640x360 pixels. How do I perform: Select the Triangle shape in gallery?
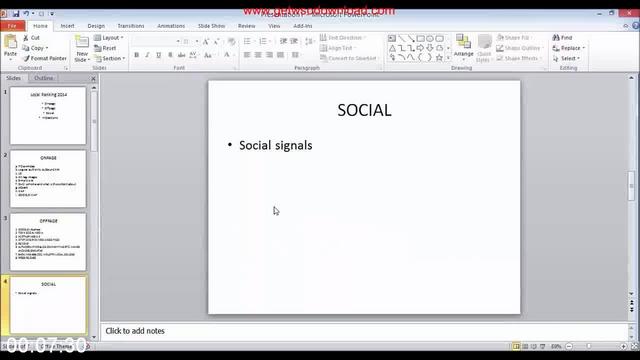[x=392, y=48]
